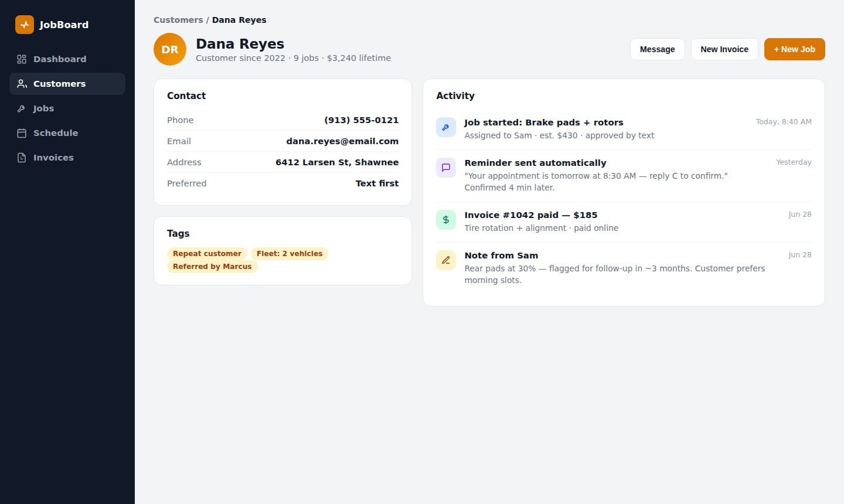Open the Dashboard page
The height and width of the screenshot is (504, 844).
click(67, 59)
